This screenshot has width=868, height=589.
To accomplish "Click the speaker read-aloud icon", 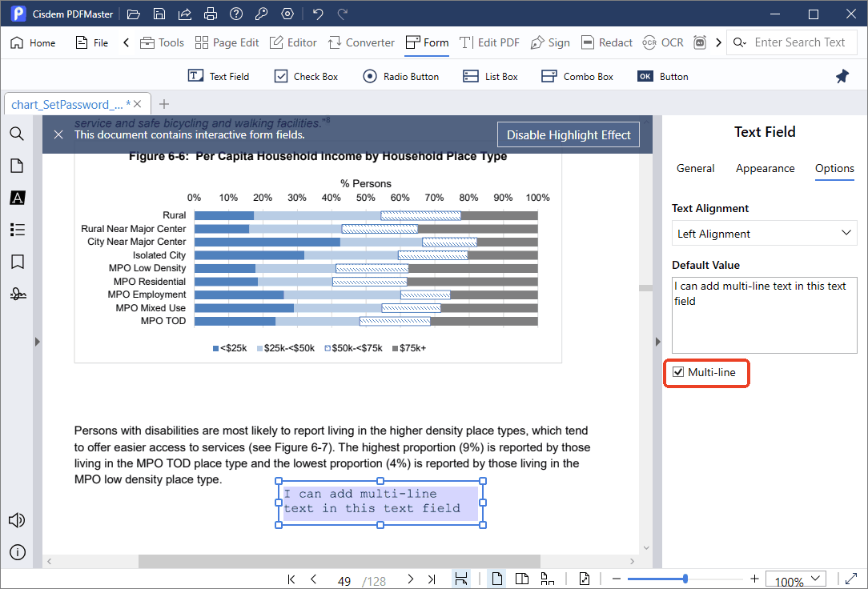I will (17, 520).
